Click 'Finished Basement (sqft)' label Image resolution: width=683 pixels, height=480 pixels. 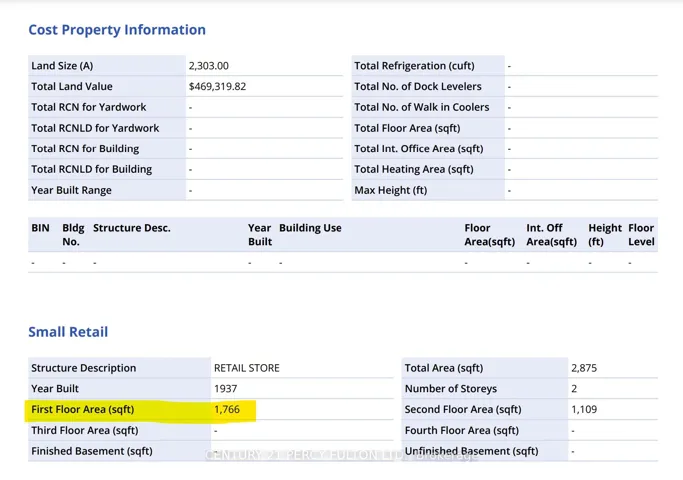click(92, 451)
